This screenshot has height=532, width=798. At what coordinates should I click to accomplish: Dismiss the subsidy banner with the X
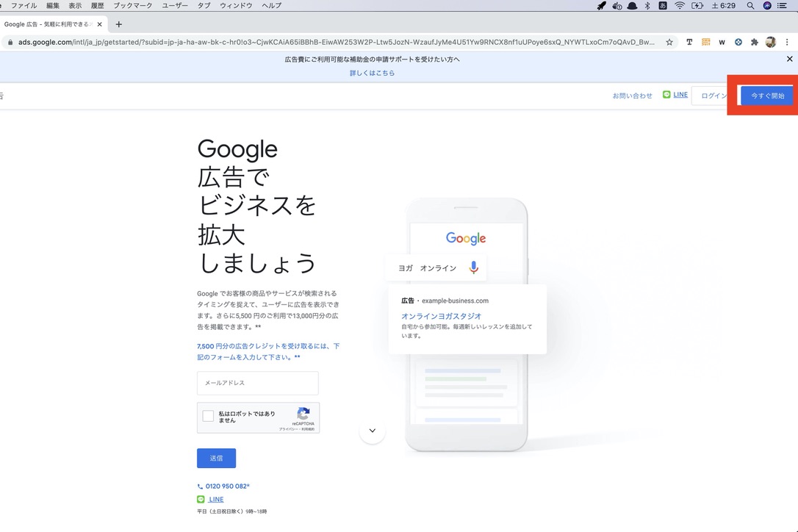(x=789, y=59)
